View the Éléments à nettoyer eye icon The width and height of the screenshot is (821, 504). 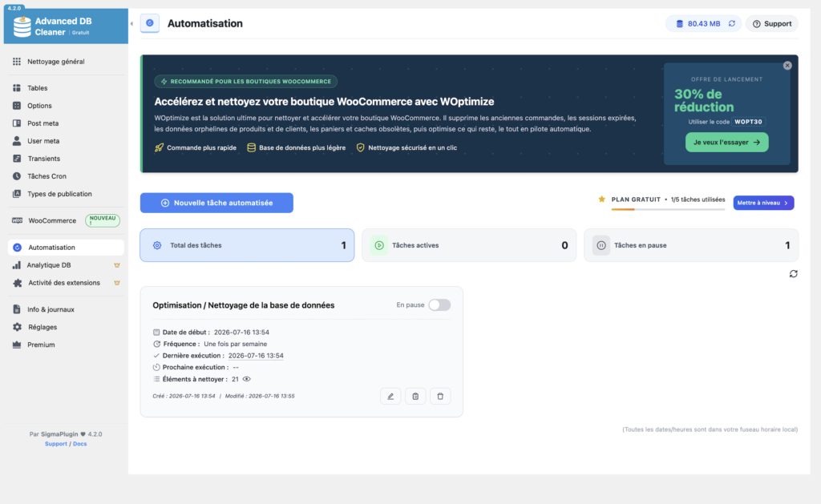[247, 380]
